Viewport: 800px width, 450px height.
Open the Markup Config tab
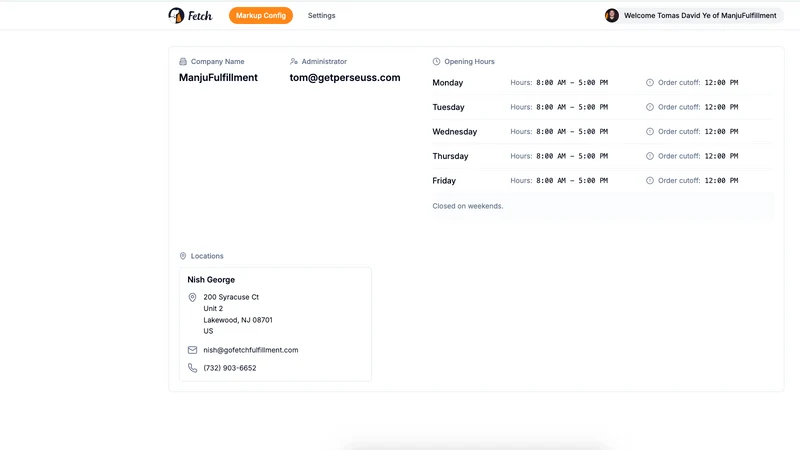(x=261, y=15)
